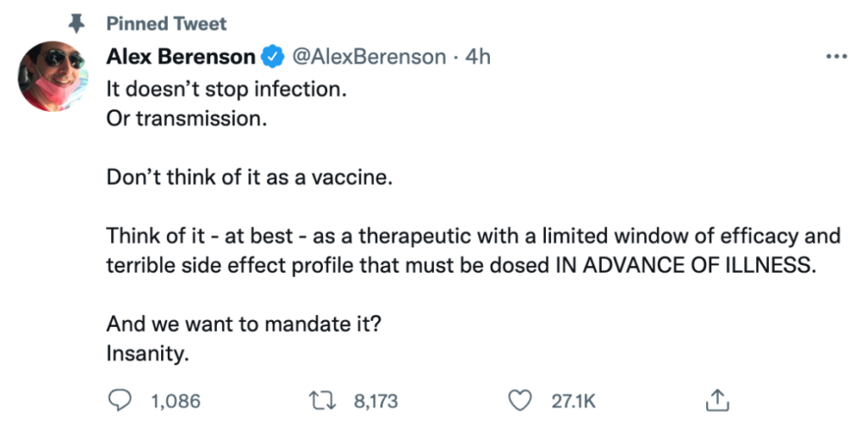
Task: Click the blue verified badge
Action: 272,57
